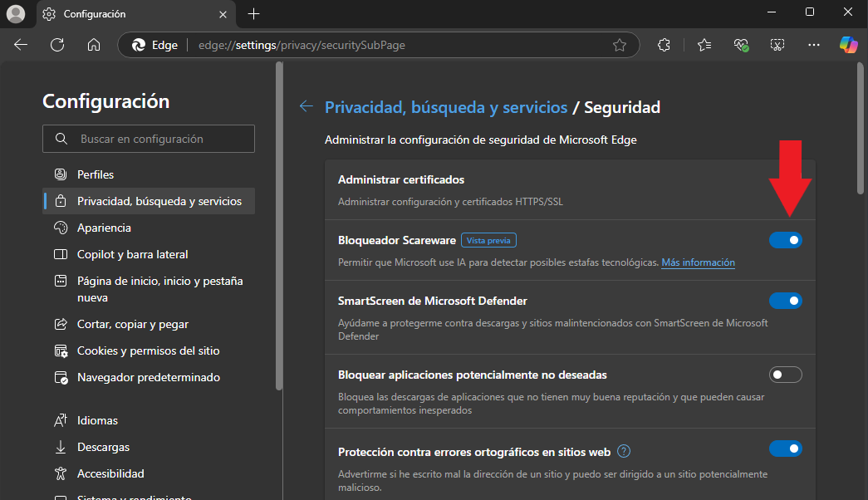Click the Buscar en configuración search field
This screenshot has height=500, width=868.
point(149,139)
